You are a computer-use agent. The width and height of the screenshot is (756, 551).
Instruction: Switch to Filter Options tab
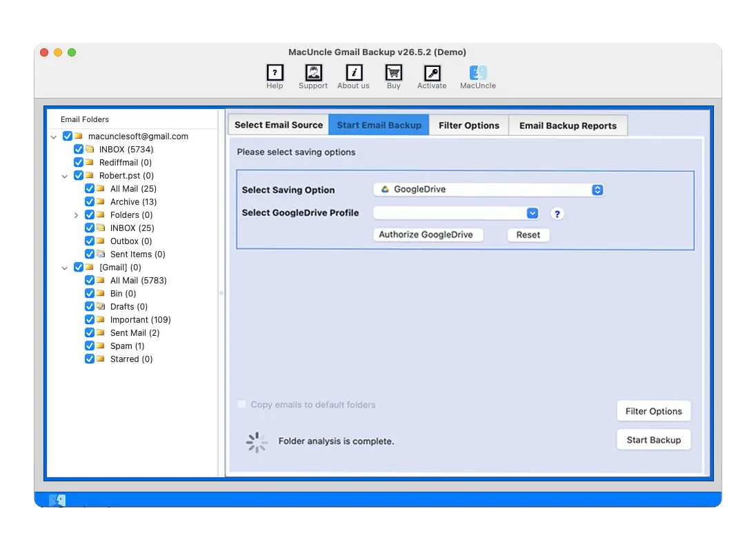(x=468, y=126)
